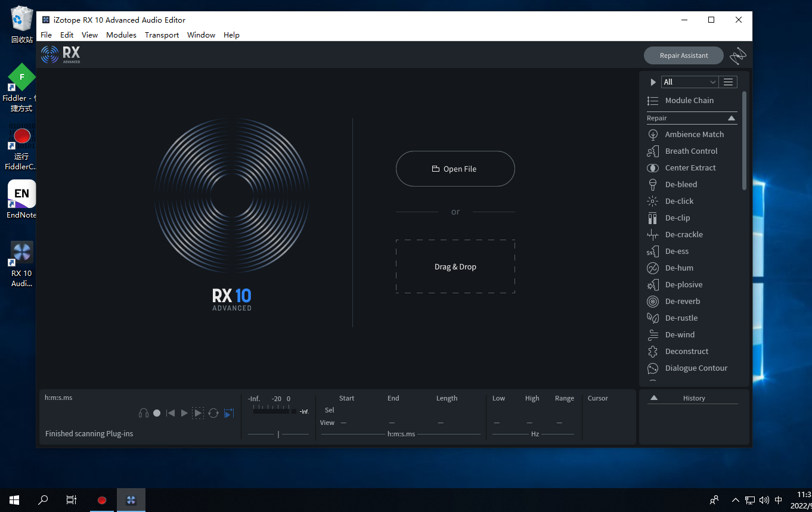Viewport: 812px width, 512px height.
Task: Open the Modules menu
Action: click(121, 35)
